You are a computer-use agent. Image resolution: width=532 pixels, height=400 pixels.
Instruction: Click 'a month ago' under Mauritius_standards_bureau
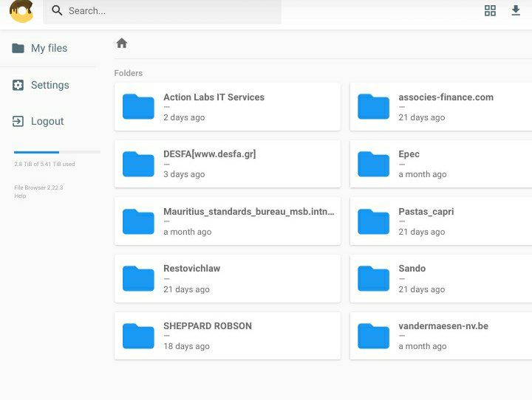click(x=187, y=232)
